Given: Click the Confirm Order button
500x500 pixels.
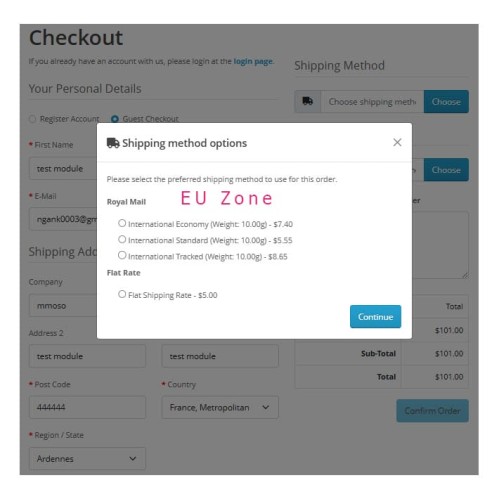Looking at the screenshot, I should point(432,411).
